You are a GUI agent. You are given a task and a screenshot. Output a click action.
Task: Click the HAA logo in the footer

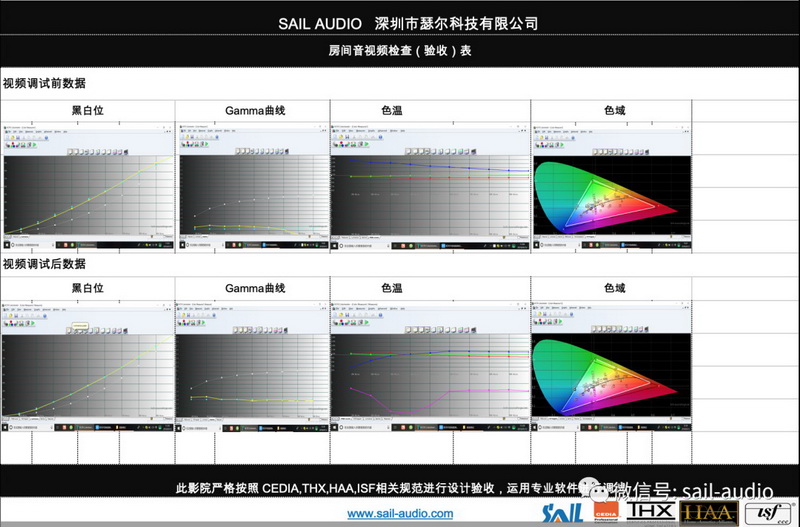click(x=709, y=513)
